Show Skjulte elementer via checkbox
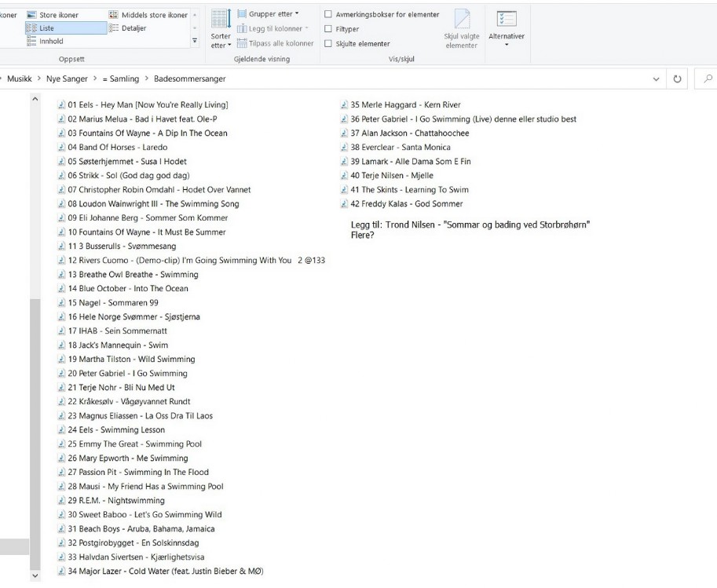 327,43
